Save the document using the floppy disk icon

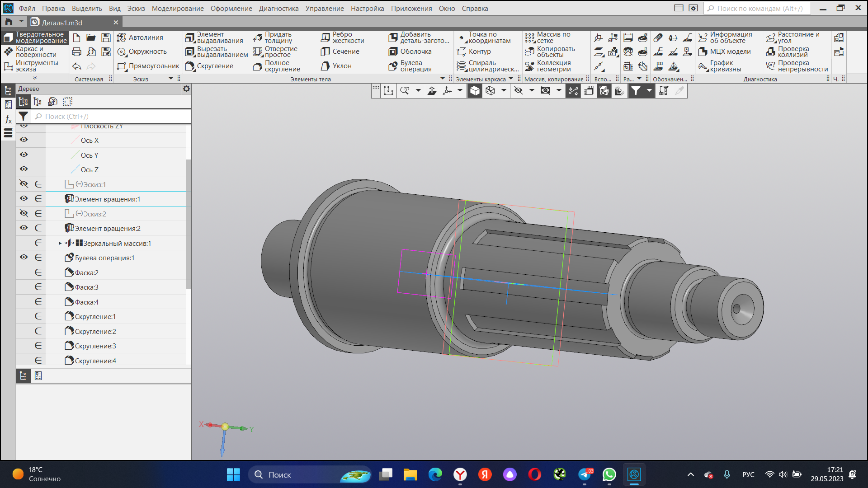(106, 38)
